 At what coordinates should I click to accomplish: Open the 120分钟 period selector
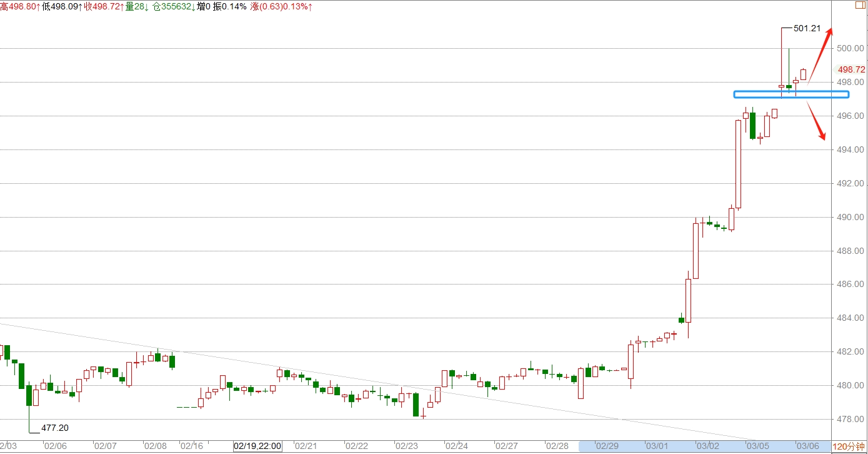850,446
